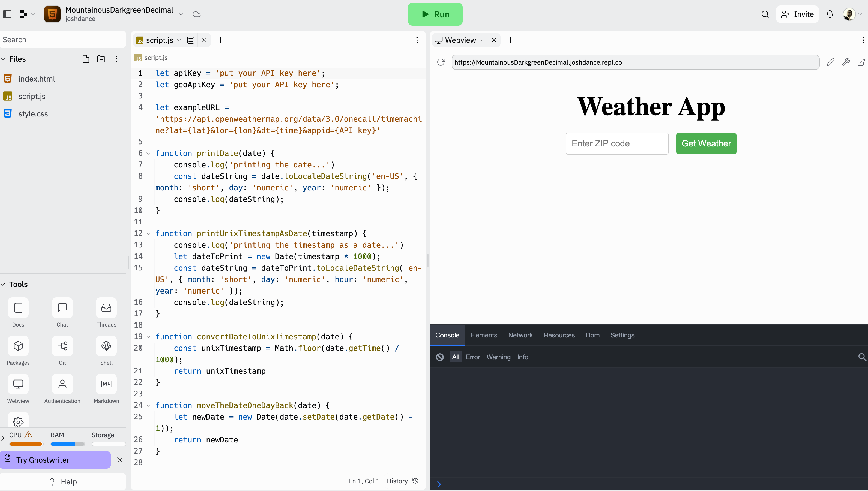Toggle webview devtools wrench icon
The height and width of the screenshot is (491, 868).
tap(846, 62)
